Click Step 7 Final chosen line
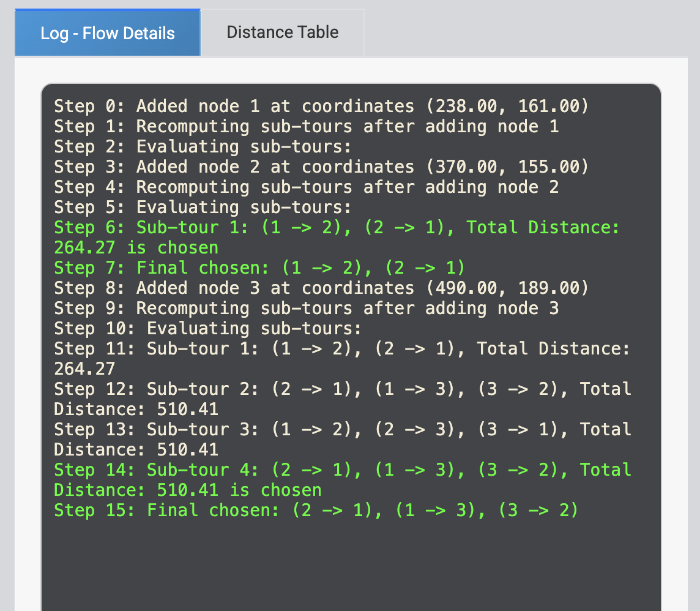Viewport: 700px width, 611px height. pyautogui.click(x=260, y=268)
